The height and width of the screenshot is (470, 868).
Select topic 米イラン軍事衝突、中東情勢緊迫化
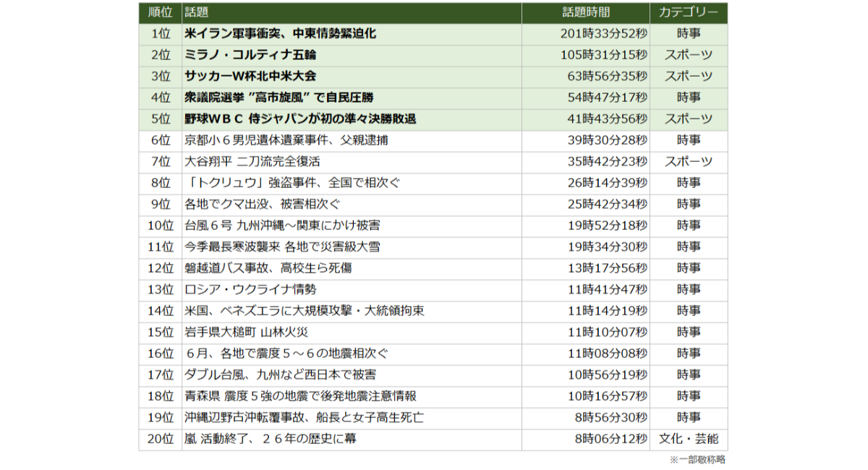(x=281, y=33)
